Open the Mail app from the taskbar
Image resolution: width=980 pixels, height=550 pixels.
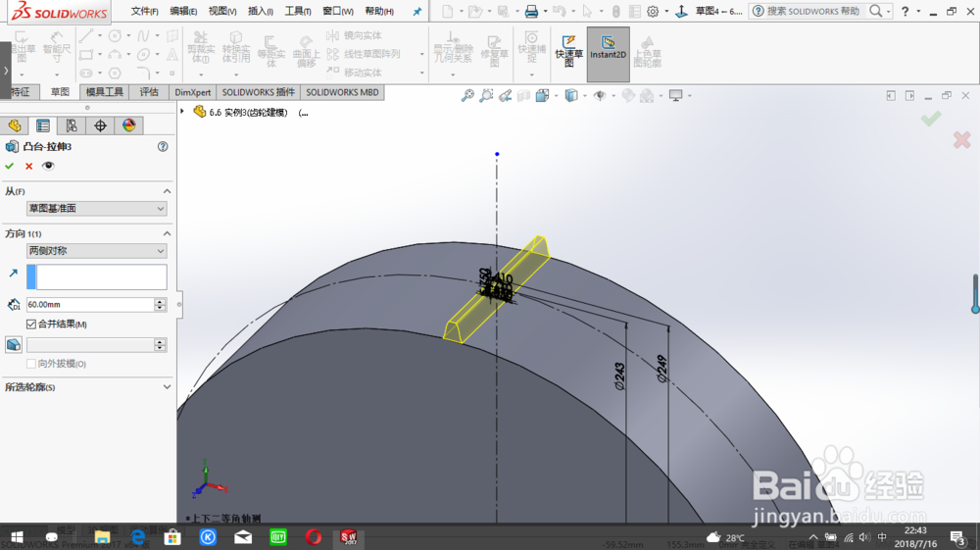243,537
